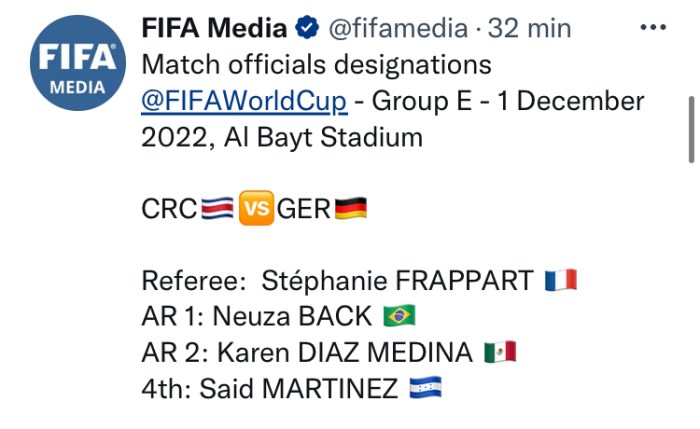The height and width of the screenshot is (429, 700).
Task: Click the Brazil flag beside Neuza BACK
Action: pos(399,317)
